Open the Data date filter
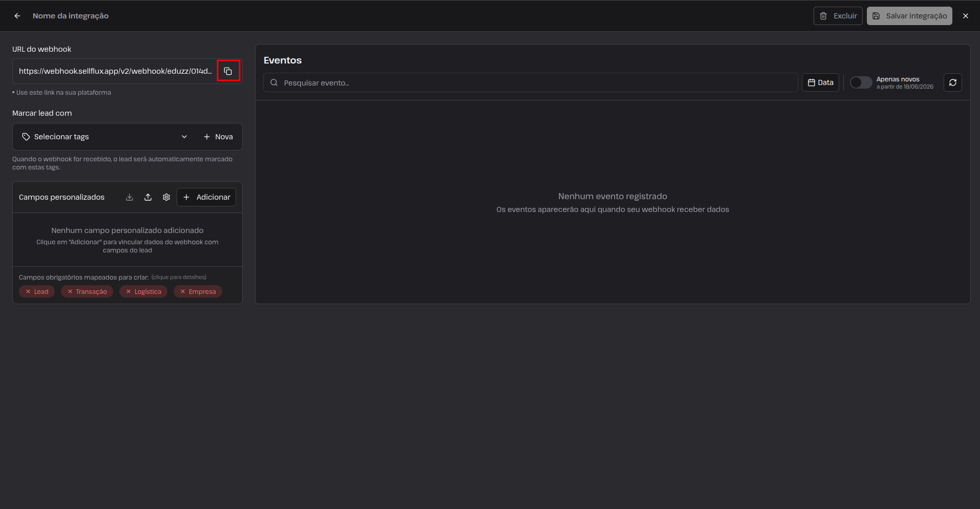Viewport: 980px width, 509px height. (x=820, y=82)
